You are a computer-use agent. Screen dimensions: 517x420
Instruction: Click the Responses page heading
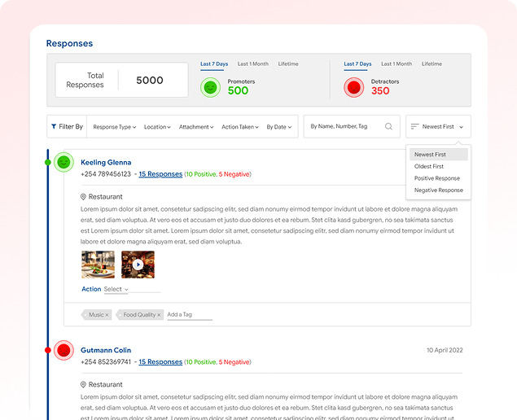69,43
